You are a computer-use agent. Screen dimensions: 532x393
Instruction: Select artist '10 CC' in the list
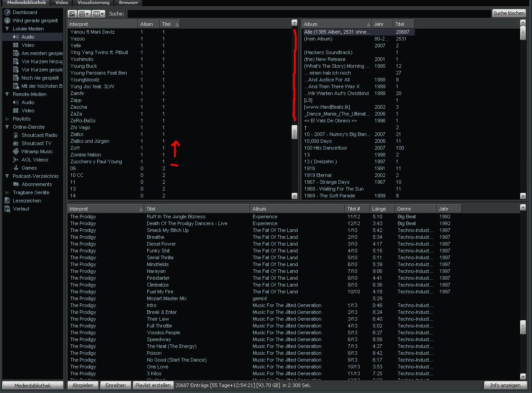coord(77,175)
